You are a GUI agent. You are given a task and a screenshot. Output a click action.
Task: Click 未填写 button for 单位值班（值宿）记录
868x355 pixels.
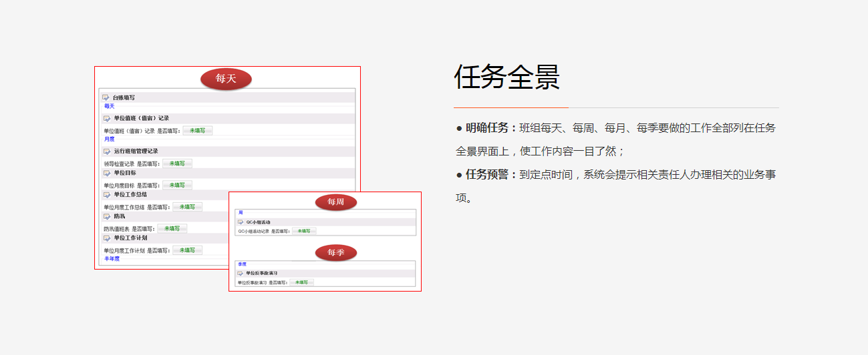(198, 131)
